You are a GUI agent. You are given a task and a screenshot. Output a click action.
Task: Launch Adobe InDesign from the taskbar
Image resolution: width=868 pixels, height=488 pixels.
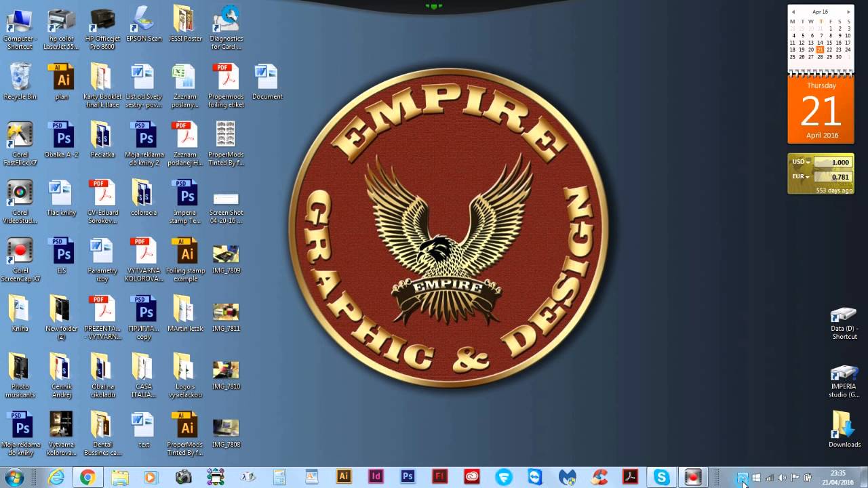click(376, 477)
